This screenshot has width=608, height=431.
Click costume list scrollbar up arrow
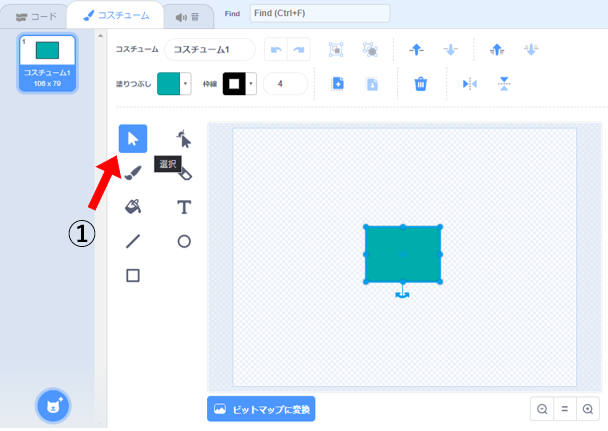pyautogui.click(x=100, y=36)
